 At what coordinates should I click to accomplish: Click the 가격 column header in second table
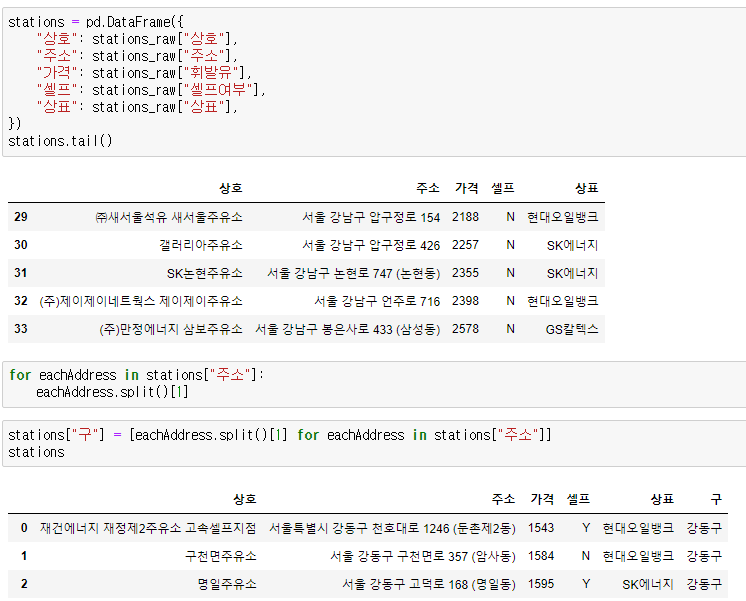point(542,499)
